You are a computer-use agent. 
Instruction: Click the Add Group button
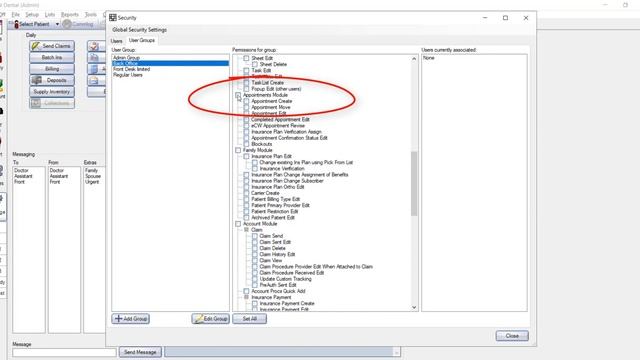[131, 319]
